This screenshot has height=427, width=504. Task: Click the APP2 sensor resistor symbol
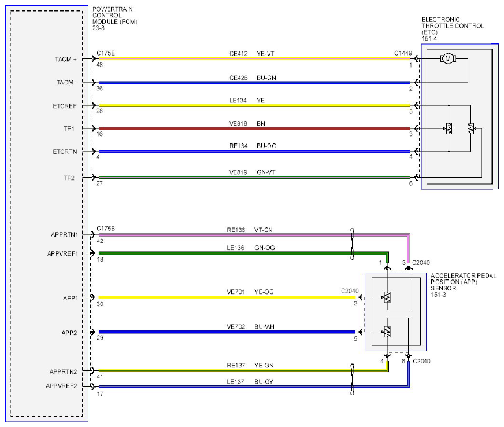tap(387, 332)
